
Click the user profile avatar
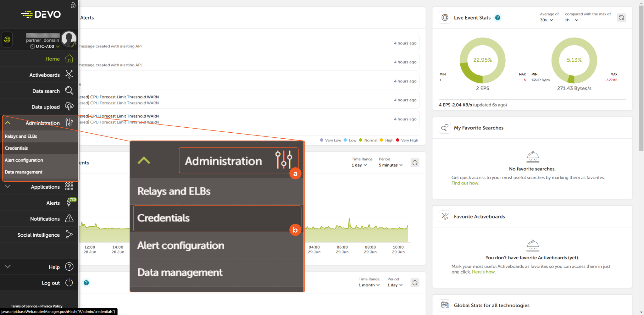pyautogui.click(x=69, y=38)
